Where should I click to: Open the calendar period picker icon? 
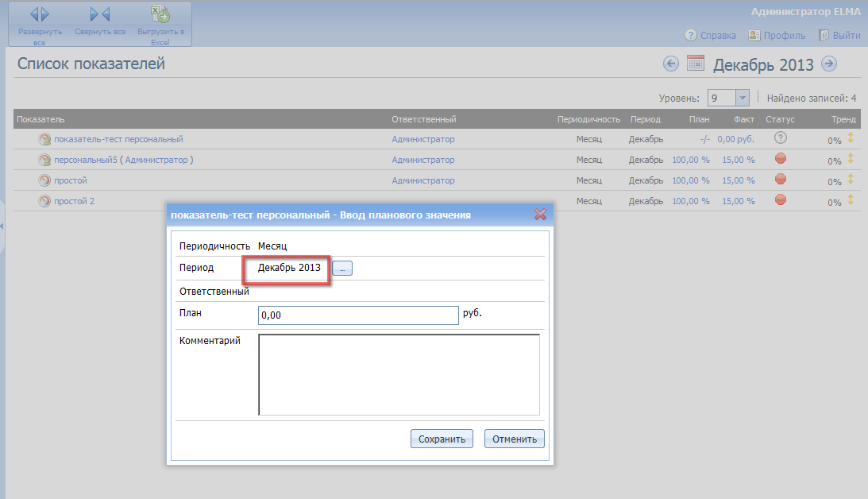pyautogui.click(x=696, y=64)
